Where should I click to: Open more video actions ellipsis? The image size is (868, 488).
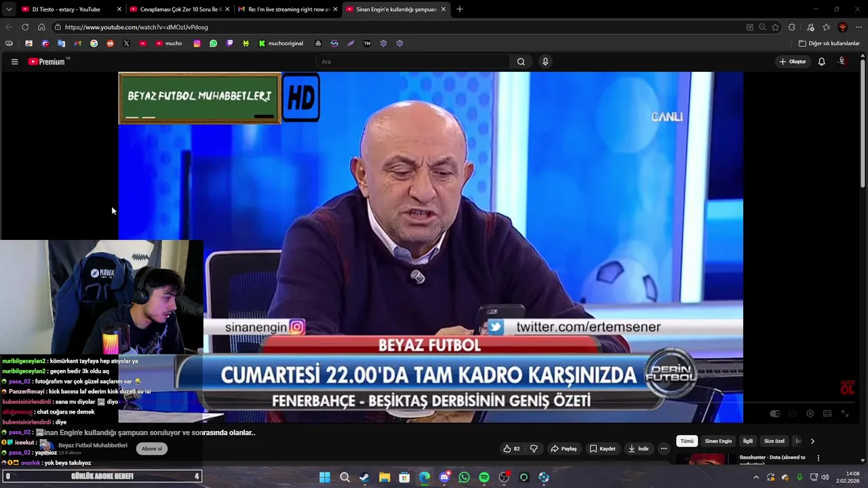coord(664,449)
